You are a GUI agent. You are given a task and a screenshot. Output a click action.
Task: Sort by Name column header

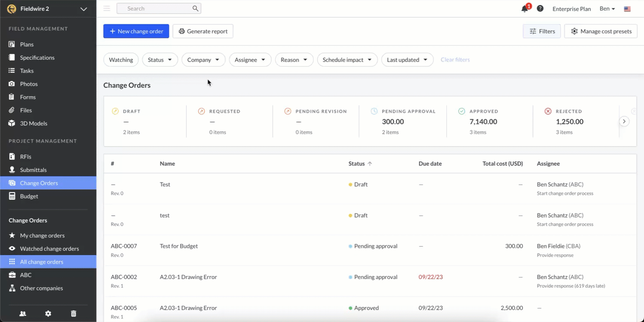pyautogui.click(x=167, y=164)
